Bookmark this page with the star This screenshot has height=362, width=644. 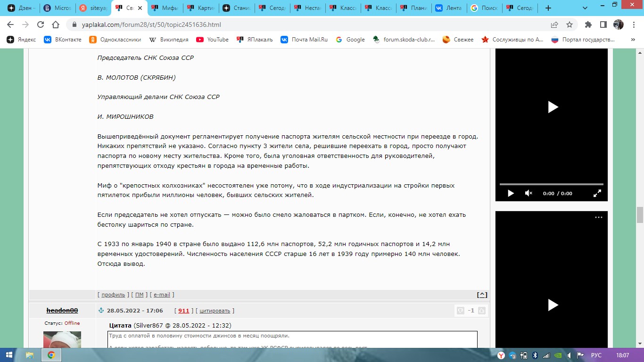(570, 25)
